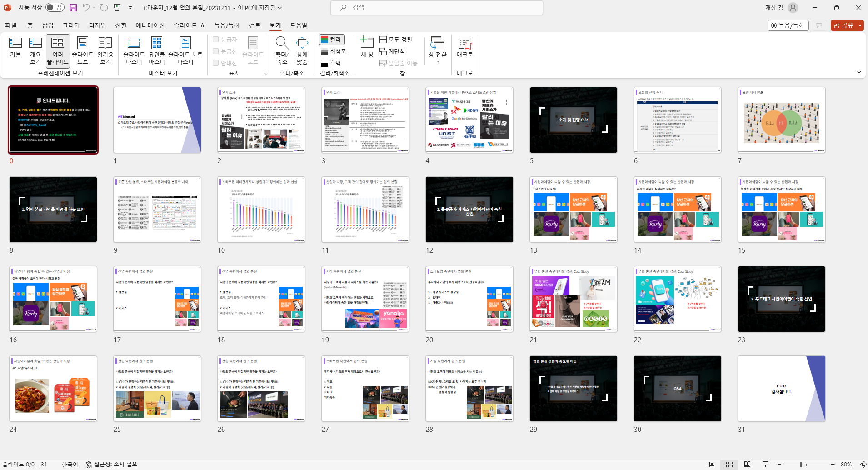Click the normal view icon in status bar
This screenshot has width=868, height=470.
click(711, 464)
